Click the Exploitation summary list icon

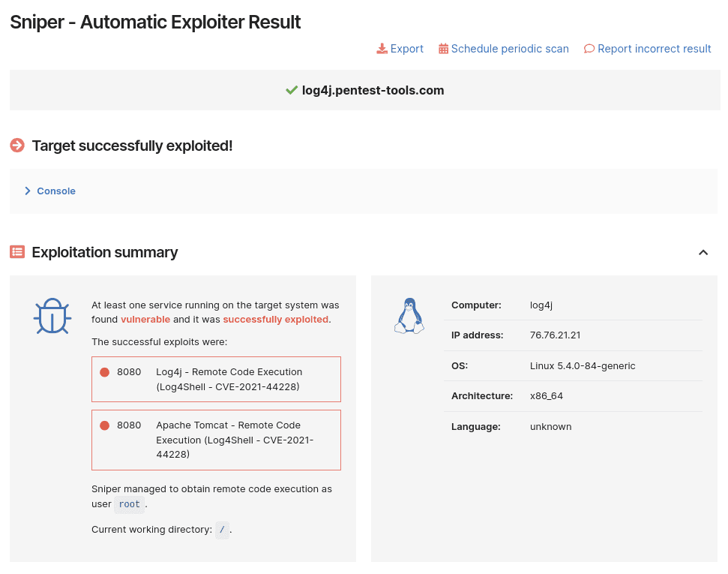coord(17,251)
